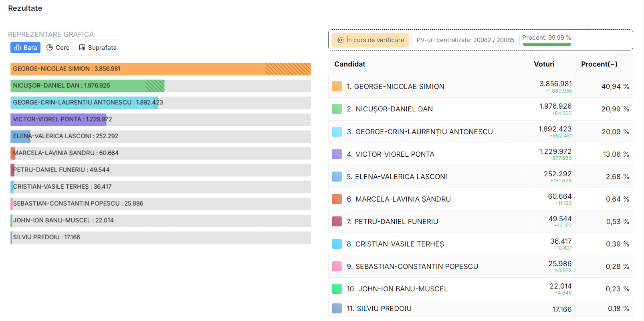The height and width of the screenshot is (321, 644).
Task: Switch to the Cerc chart view
Action: point(58,48)
